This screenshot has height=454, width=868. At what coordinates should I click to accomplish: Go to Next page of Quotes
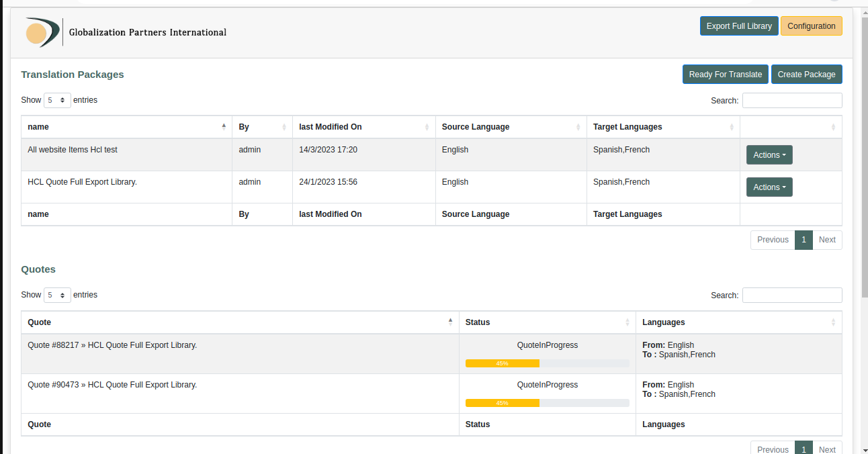827,449
